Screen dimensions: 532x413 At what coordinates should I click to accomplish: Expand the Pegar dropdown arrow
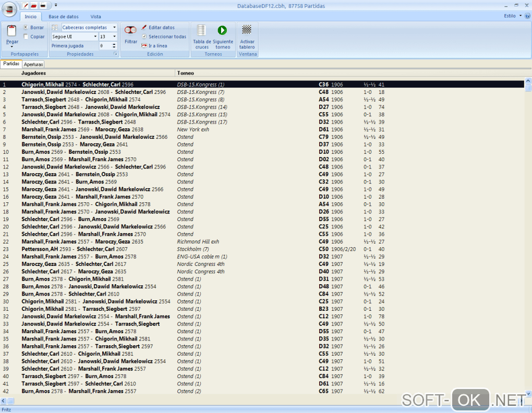click(x=12, y=47)
